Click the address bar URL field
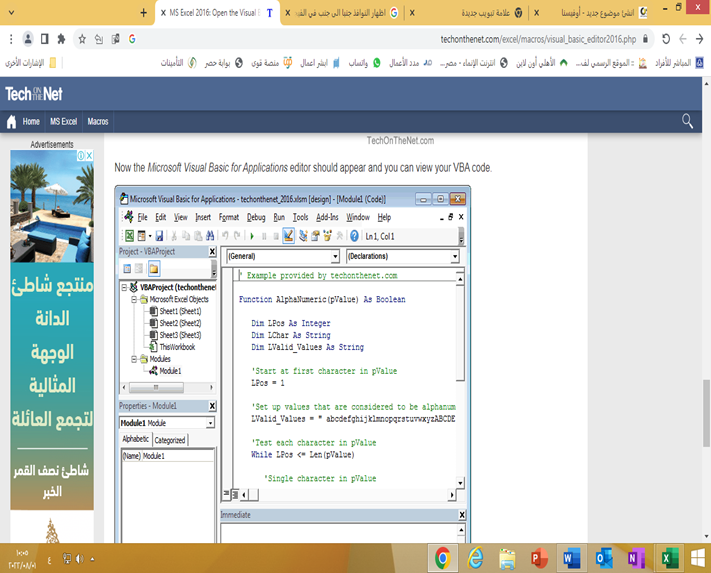Image resolution: width=711 pixels, height=573 pixels. pyautogui.click(x=538, y=39)
